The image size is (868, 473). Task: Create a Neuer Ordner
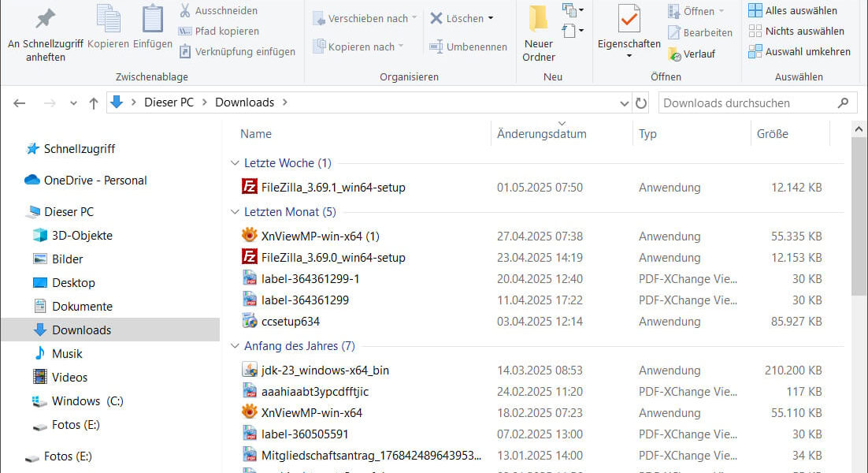click(x=538, y=32)
